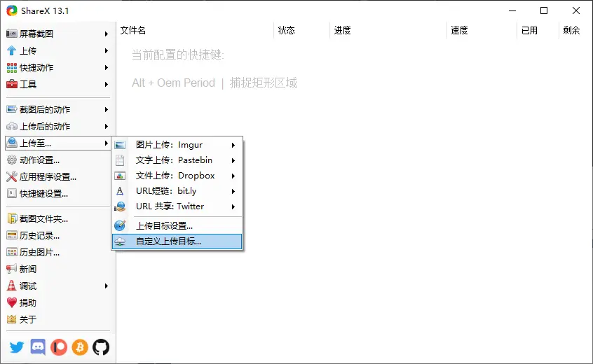The height and width of the screenshot is (364, 593).
Task: Expand the URL短链: bit.ly submenu arrow
Action: point(233,191)
